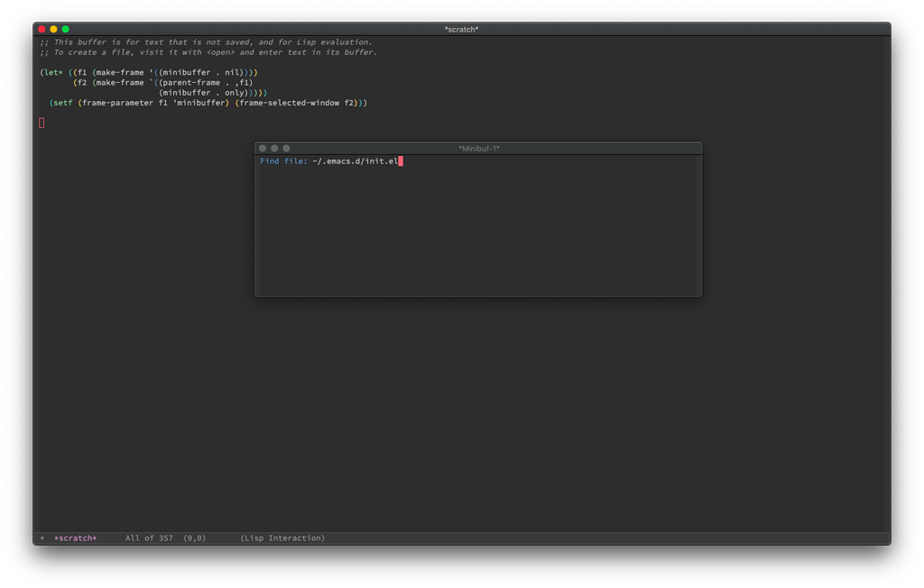Click the (parent-frame . ,f1) parameter text
Screen dimensions: 924x588
pos(203,81)
